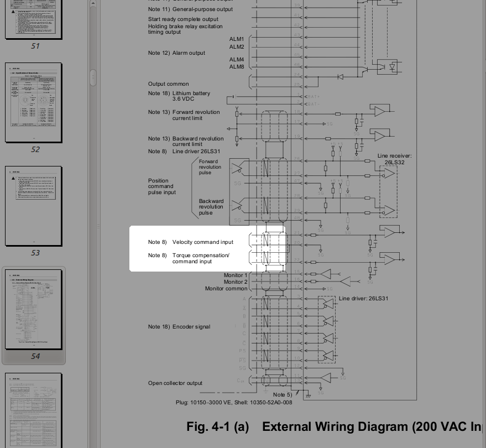Open the thumbnail below page 54
Viewport: 486px width, 448px height.
pyautogui.click(x=34, y=410)
